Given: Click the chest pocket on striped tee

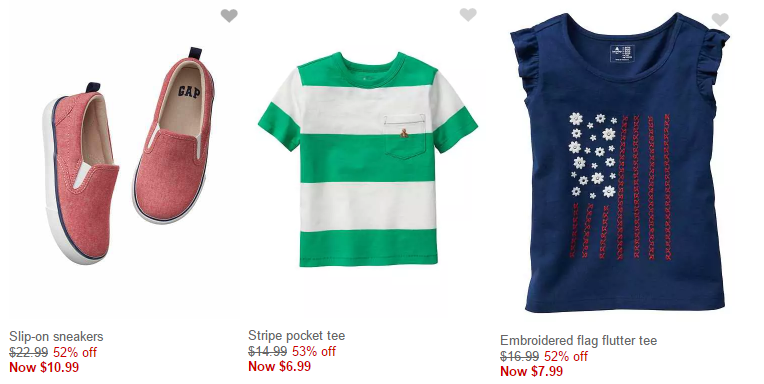Looking at the screenshot, I should 405,136.
